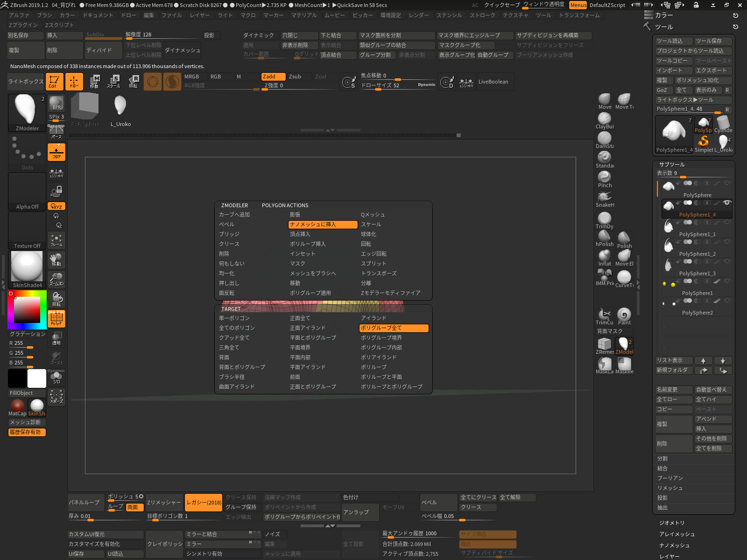Expand the リメッシュ subtool section
747x560 pixels.
pos(670,488)
